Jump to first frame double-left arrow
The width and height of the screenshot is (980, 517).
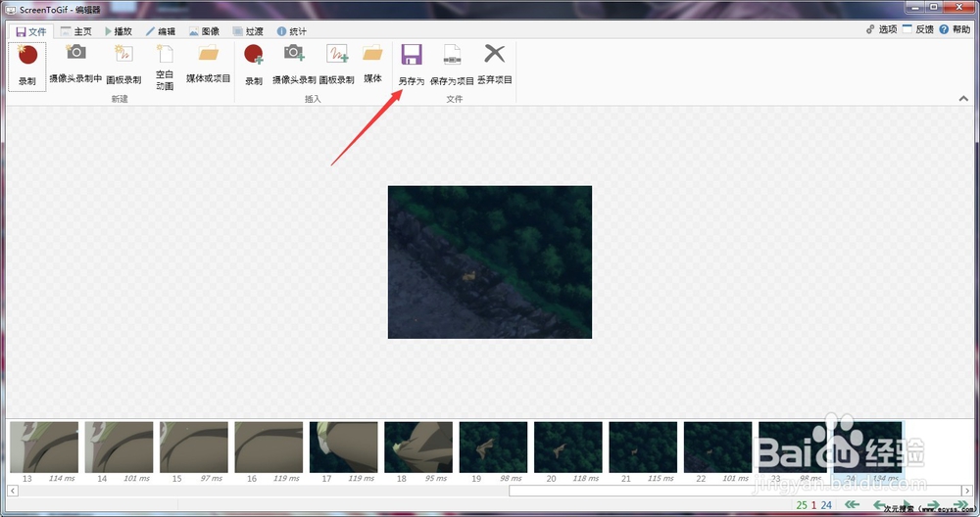(852, 504)
